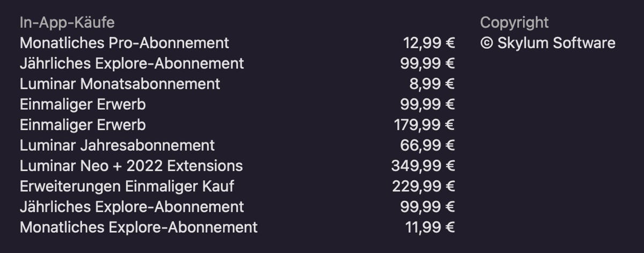Click the 12,99 € price
This screenshot has height=253, width=644.
[428, 43]
